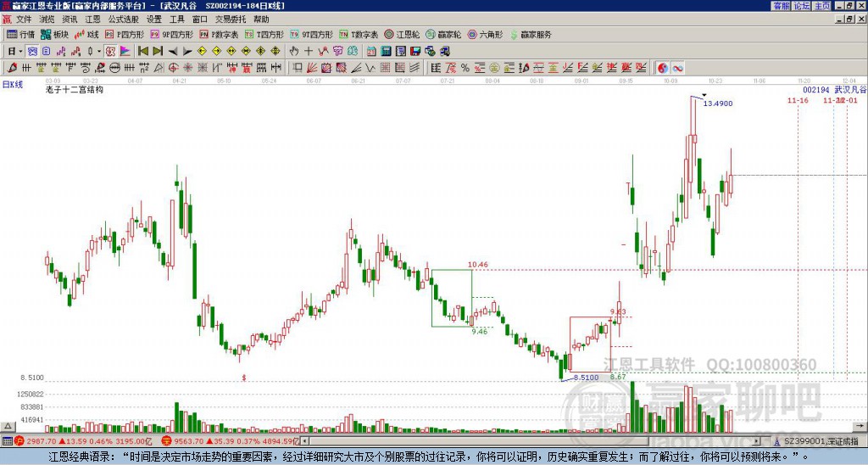This screenshot has width=868, height=465.
Task: Open the T数字表 tool
Action: pos(359,34)
